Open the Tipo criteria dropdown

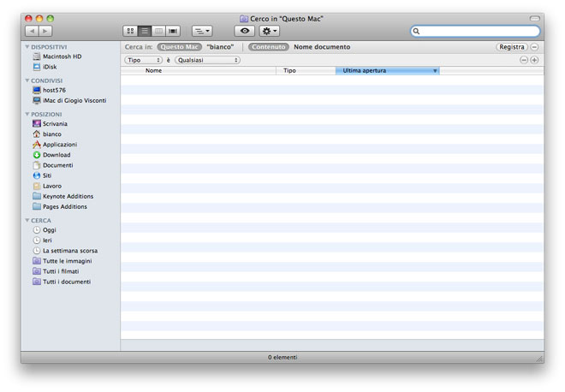pos(144,60)
